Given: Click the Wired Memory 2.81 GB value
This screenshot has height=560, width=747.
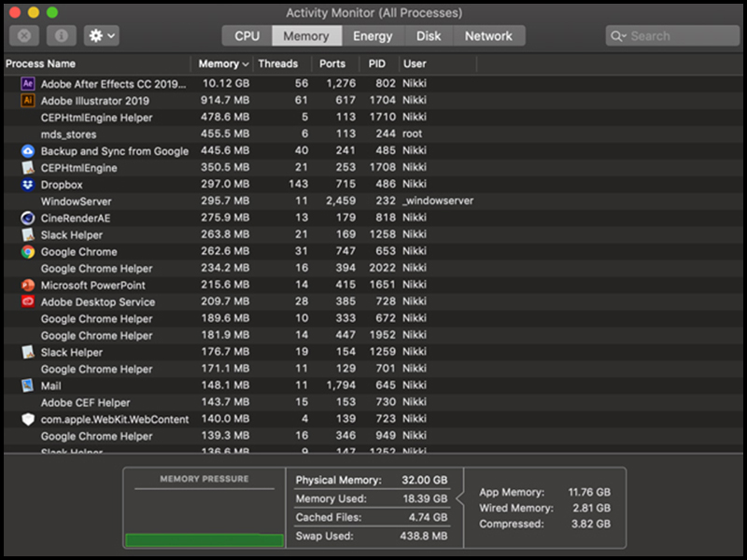Looking at the screenshot, I should tap(591, 508).
